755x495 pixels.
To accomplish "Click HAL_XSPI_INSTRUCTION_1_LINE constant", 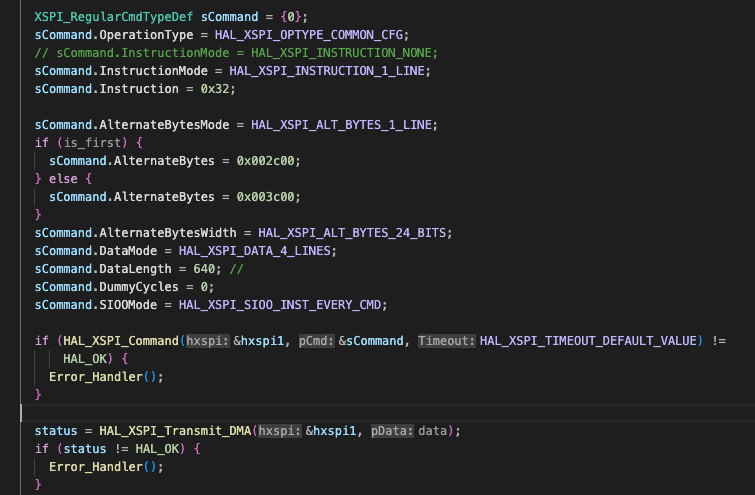I will [x=327, y=71].
